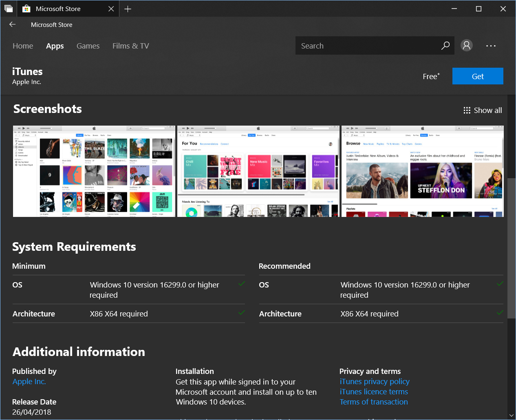
Task: Open iTunes privacy policy link
Action: coord(375,382)
